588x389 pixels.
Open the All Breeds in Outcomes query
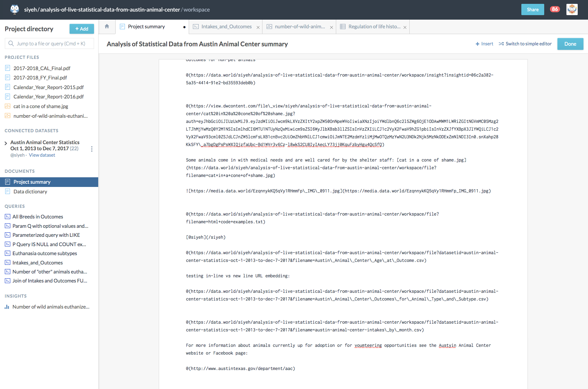(38, 217)
